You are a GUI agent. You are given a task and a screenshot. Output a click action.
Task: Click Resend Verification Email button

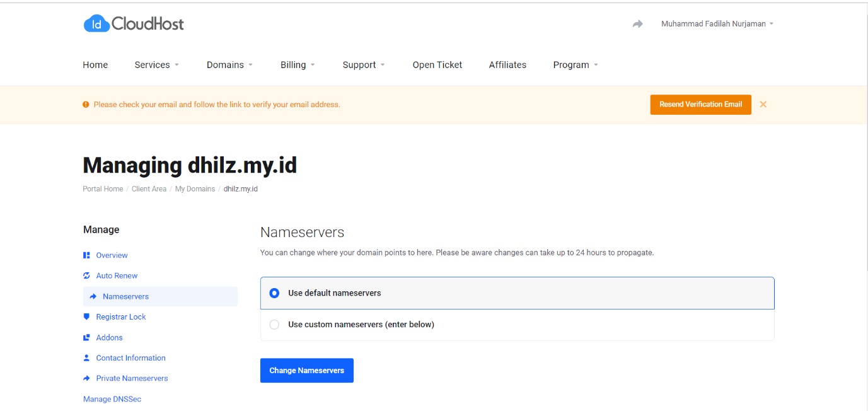[700, 105]
